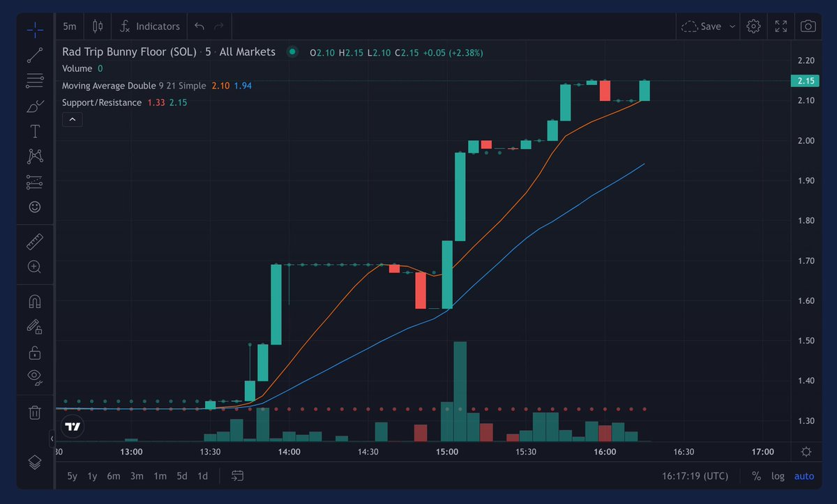The height and width of the screenshot is (504, 837).
Task: Open the 5m interval dropdown
Action: [x=69, y=26]
